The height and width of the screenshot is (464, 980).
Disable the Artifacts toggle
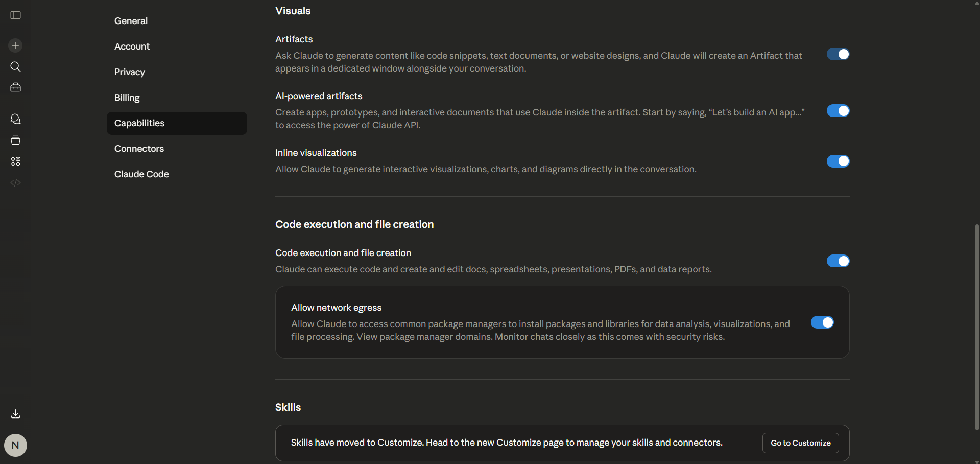coord(838,54)
